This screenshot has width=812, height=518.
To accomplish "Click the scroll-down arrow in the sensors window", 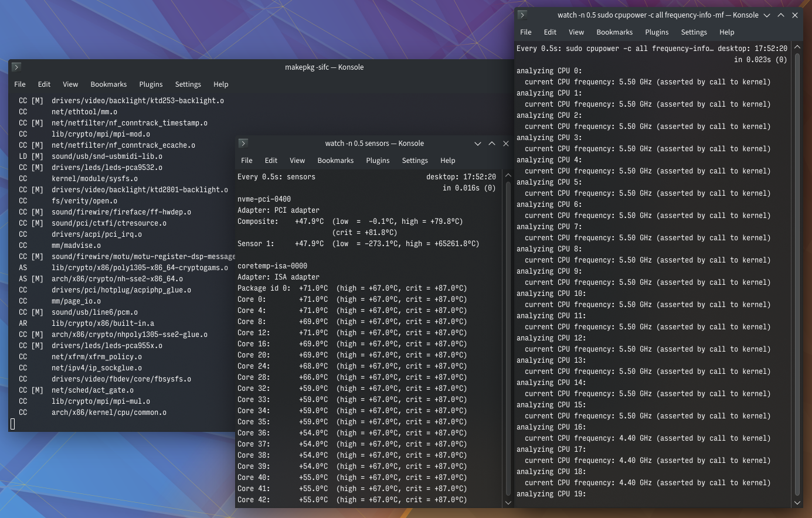I will (x=508, y=502).
